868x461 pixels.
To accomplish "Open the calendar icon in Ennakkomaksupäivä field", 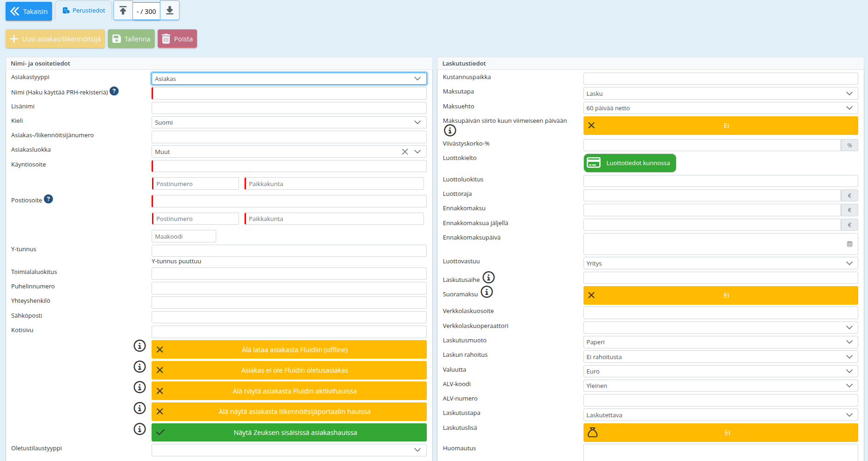I will 849,244.
